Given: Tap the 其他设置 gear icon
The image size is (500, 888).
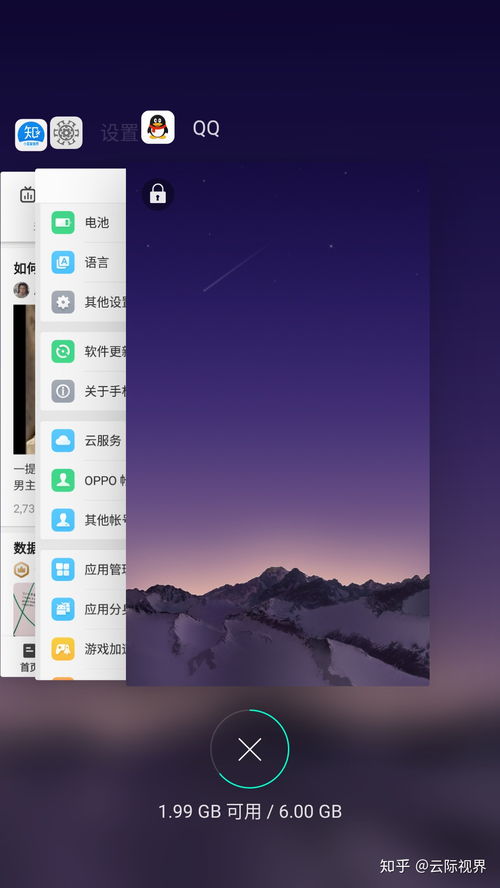Looking at the screenshot, I should tap(63, 302).
